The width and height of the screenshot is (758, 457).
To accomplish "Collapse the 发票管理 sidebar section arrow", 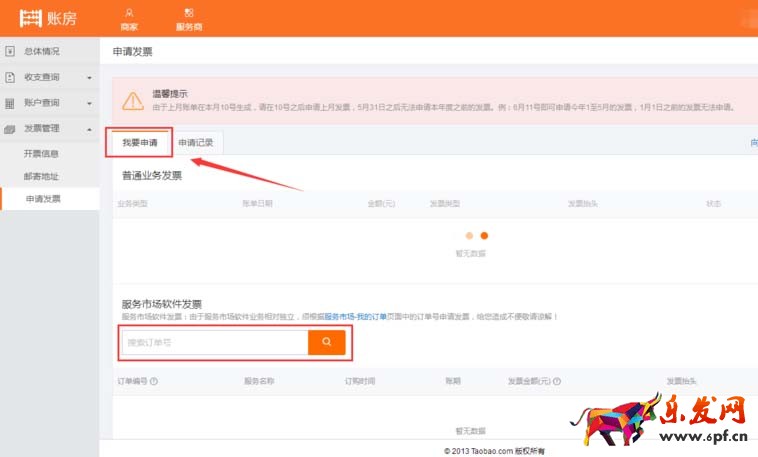I will [x=89, y=129].
